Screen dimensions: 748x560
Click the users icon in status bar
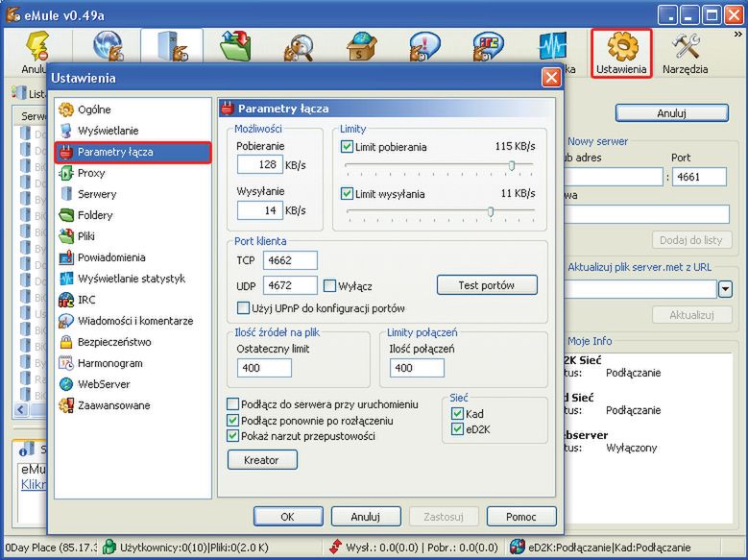click(x=109, y=548)
